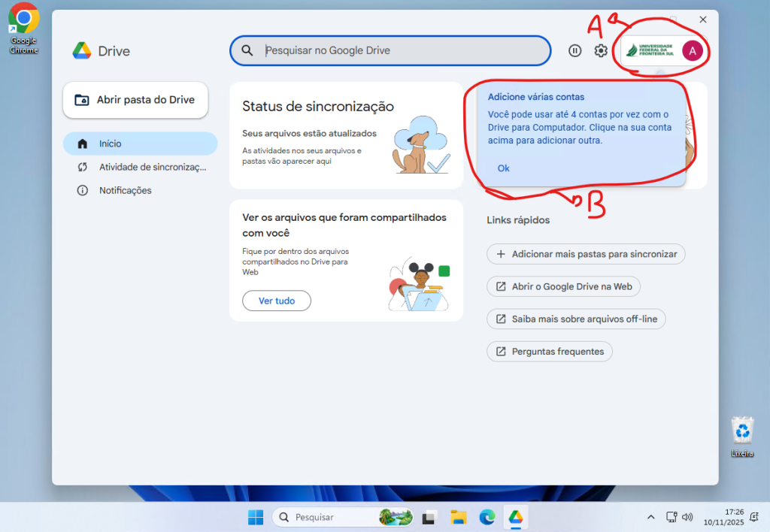Pause syncing with the pause icon
The width and height of the screenshot is (770, 532).
575,51
